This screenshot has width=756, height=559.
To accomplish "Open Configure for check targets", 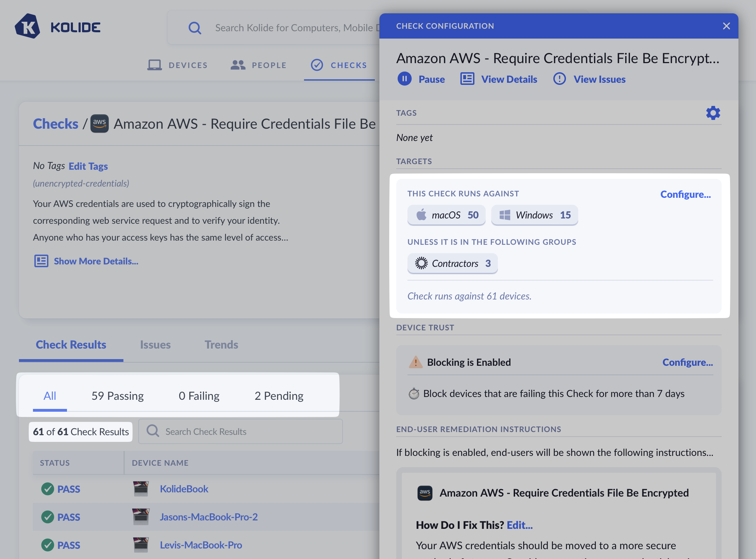I will [685, 194].
